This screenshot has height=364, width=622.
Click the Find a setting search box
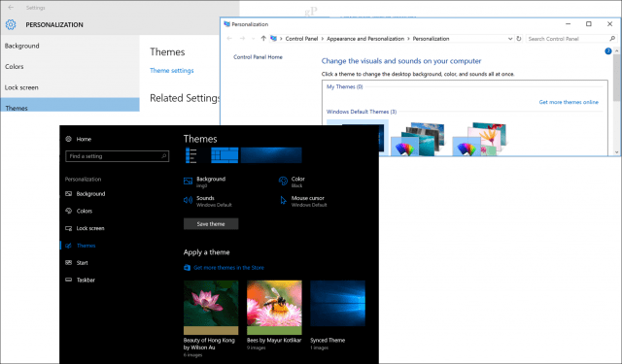[117, 156]
